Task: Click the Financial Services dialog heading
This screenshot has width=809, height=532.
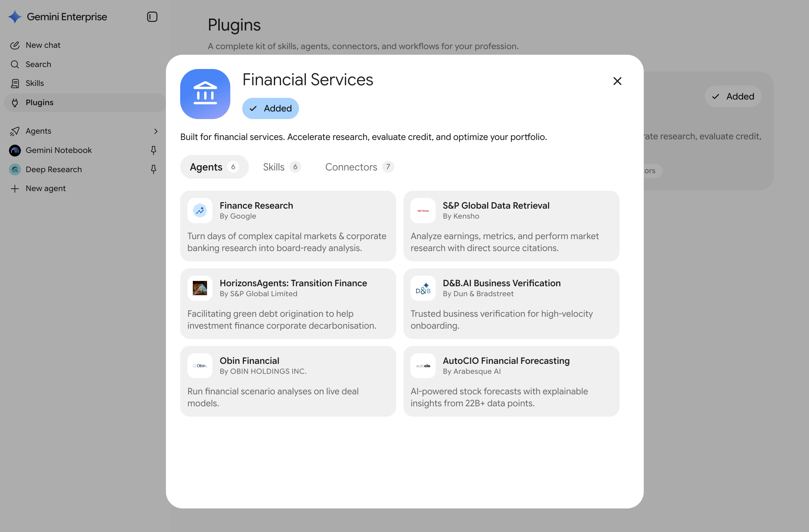Action: click(x=307, y=80)
